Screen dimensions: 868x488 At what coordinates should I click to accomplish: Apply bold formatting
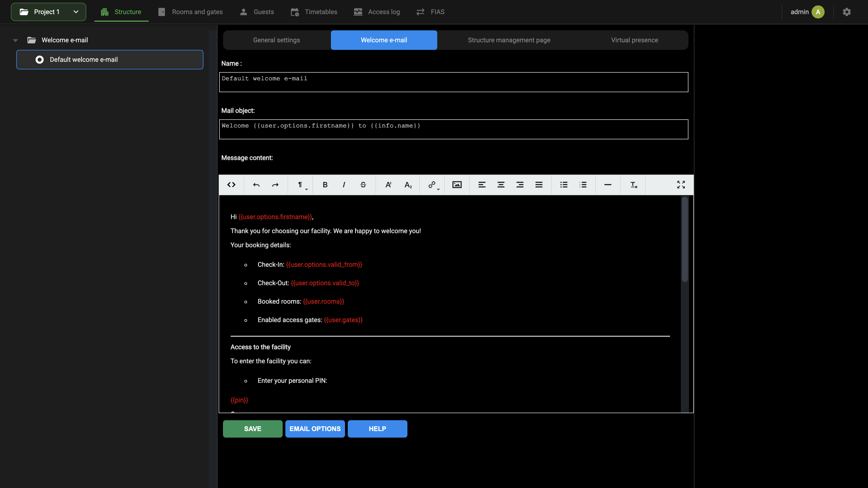coord(325,185)
